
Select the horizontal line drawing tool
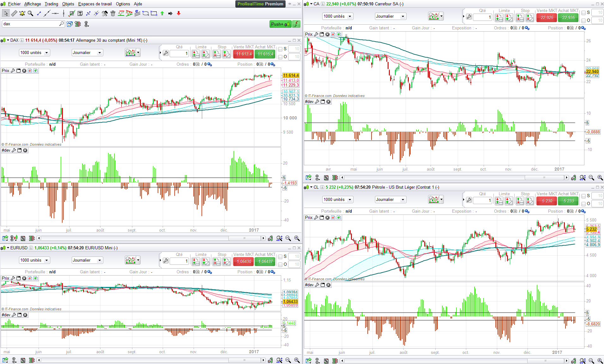point(55,13)
